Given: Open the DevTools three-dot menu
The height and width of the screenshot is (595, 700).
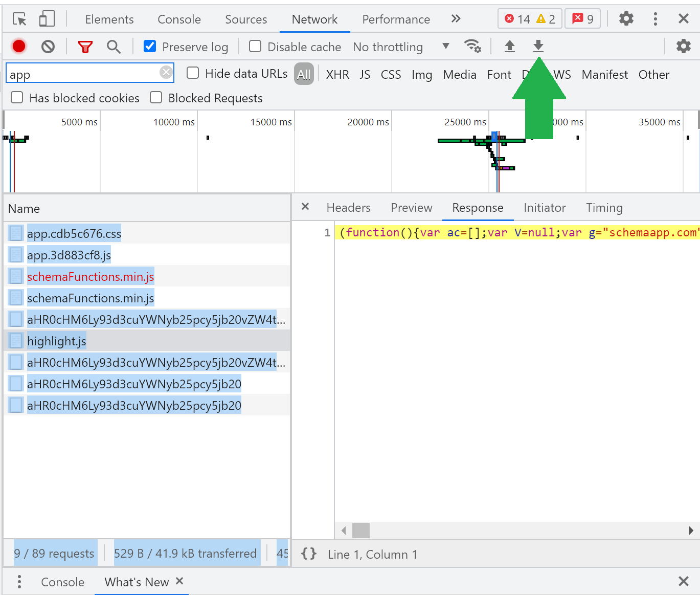Looking at the screenshot, I should (655, 19).
